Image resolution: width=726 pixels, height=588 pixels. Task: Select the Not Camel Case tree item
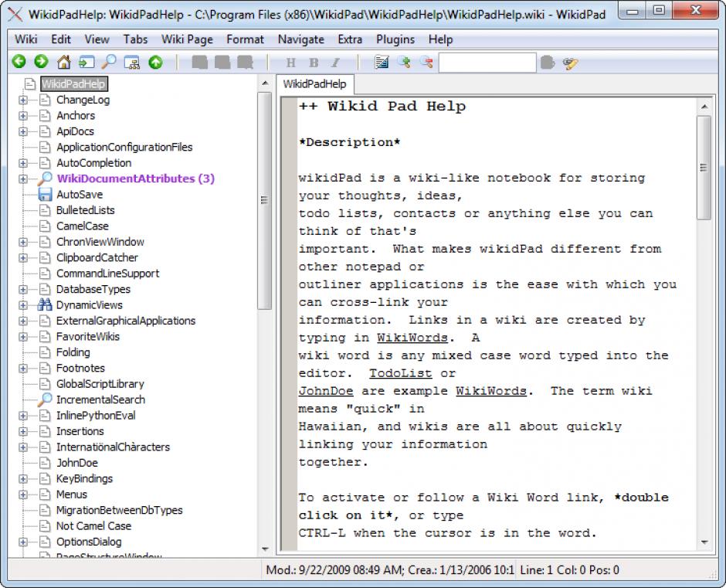point(93,526)
